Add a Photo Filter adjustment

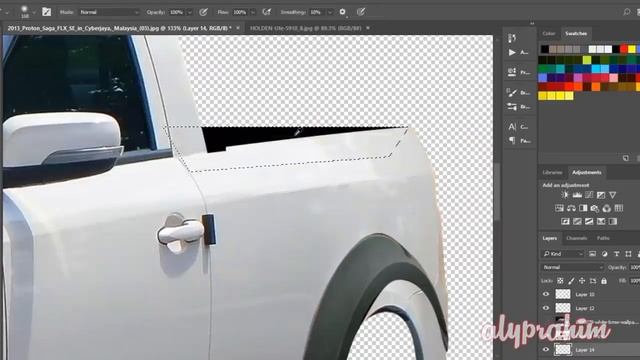tap(595, 208)
